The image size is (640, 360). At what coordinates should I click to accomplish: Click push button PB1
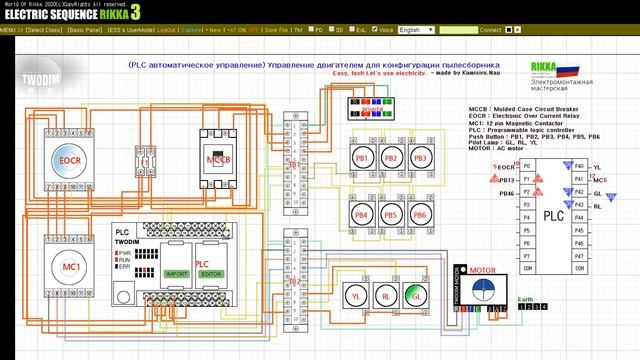362,158
